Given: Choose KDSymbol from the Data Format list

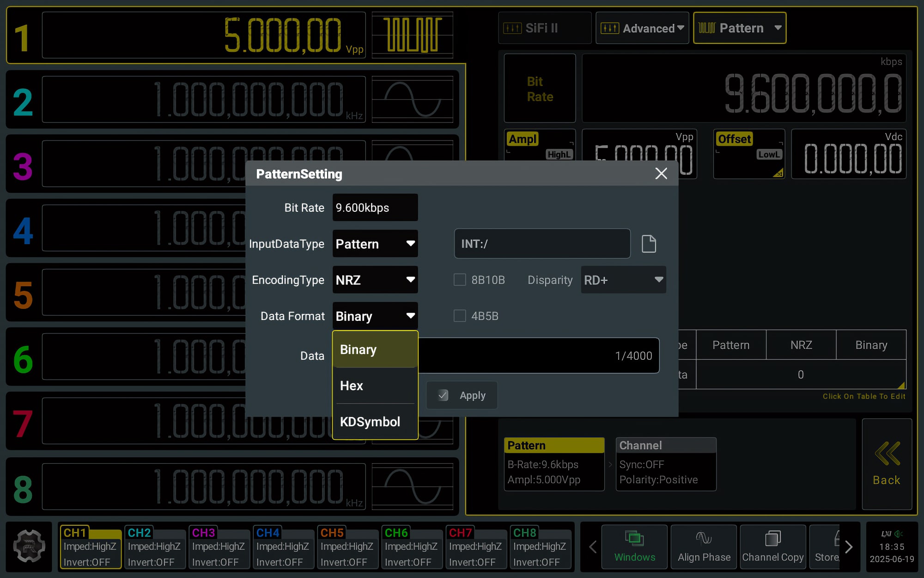Looking at the screenshot, I should point(375,422).
